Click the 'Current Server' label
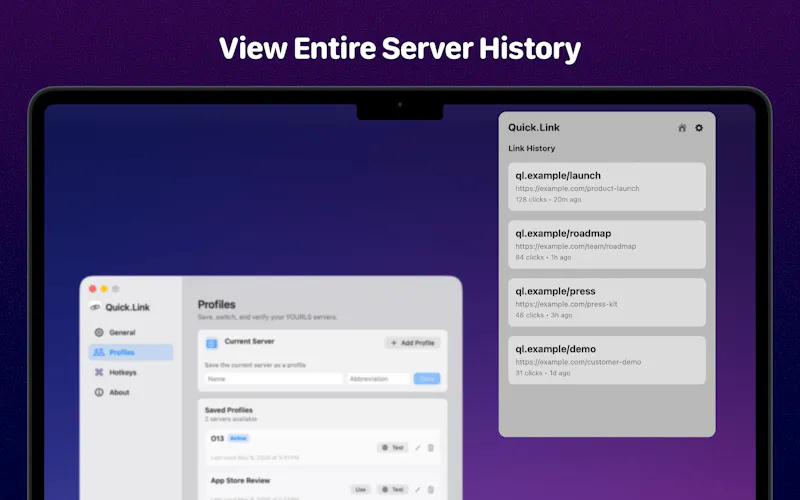The height and width of the screenshot is (500, 800). click(249, 341)
